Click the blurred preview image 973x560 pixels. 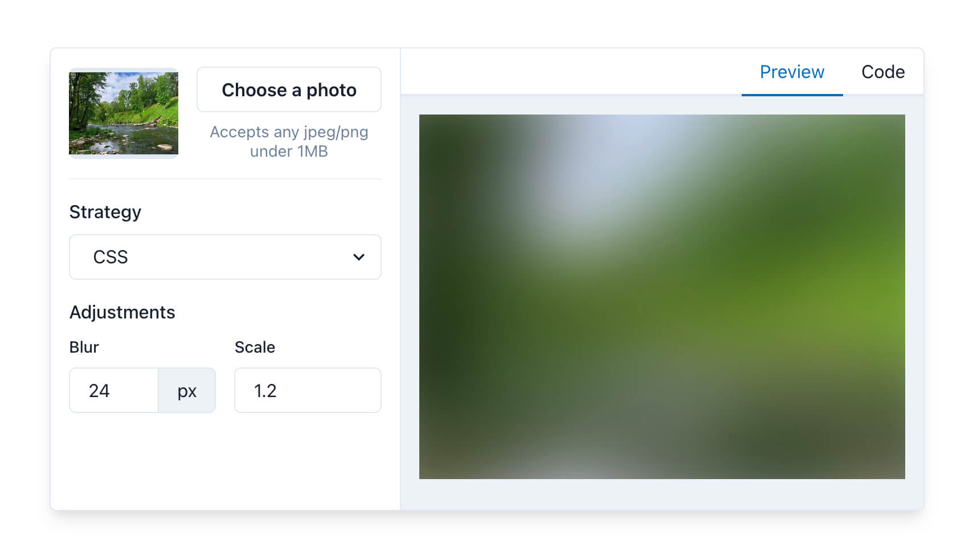[662, 297]
